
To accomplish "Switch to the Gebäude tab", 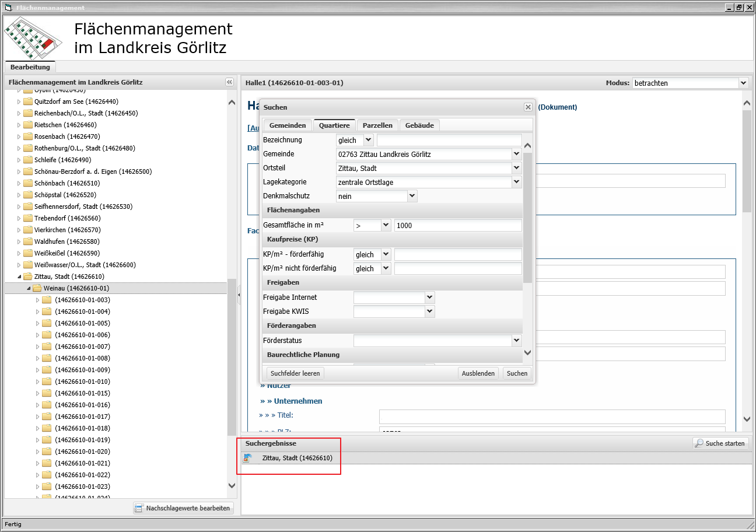I will click(x=419, y=125).
